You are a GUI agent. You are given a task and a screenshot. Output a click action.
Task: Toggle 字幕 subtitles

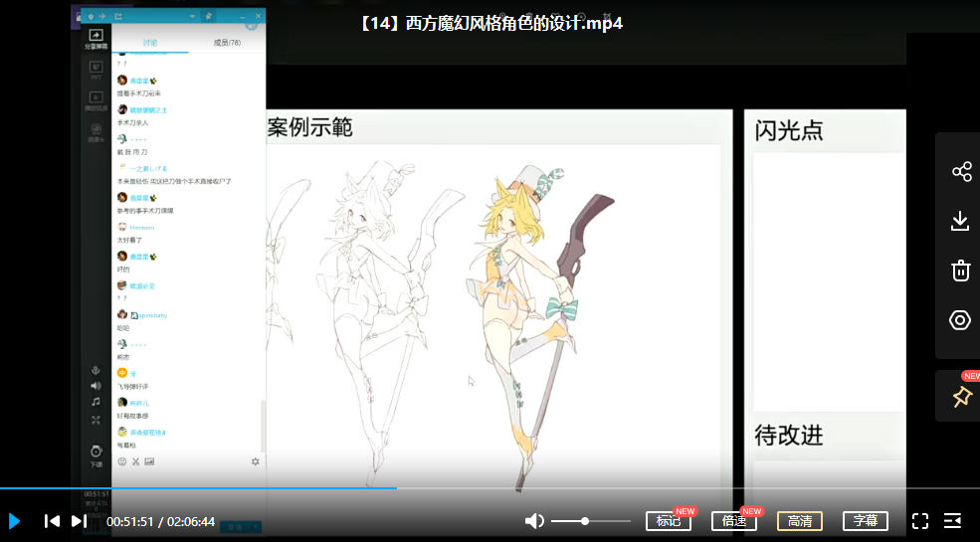(x=865, y=521)
